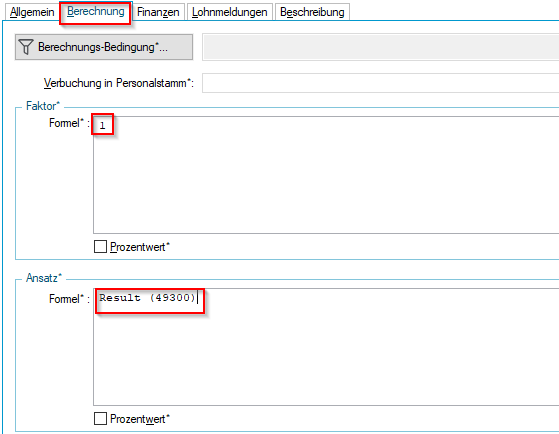This screenshot has width=559, height=434.
Task: Click the Verbuchung in Personalstamm label
Action: click(119, 83)
